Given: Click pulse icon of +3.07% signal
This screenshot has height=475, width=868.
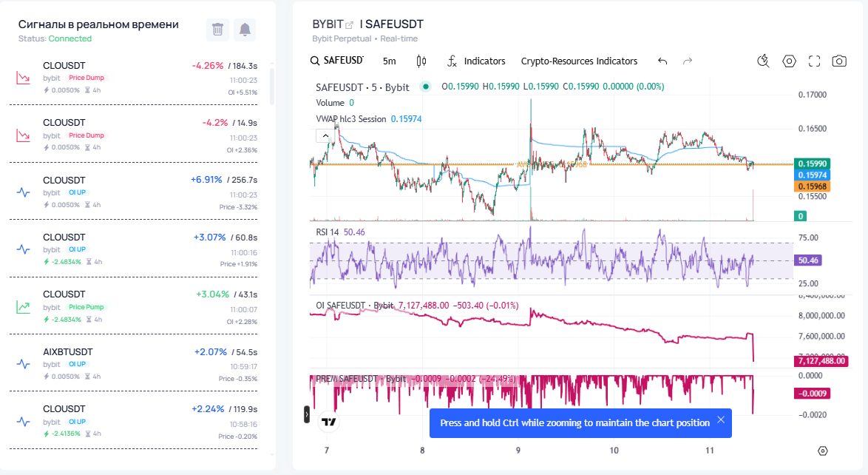Looking at the screenshot, I should click(x=23, y=249).
